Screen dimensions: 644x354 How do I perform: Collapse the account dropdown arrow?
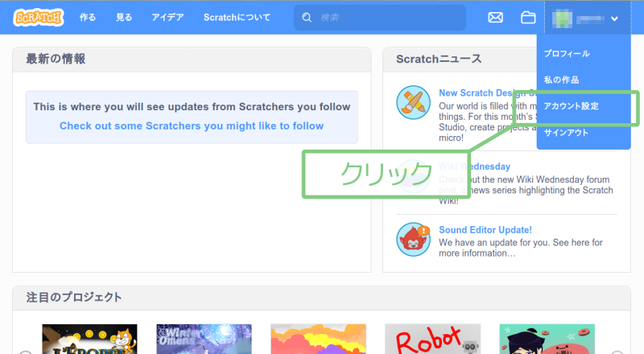(614, 19)
